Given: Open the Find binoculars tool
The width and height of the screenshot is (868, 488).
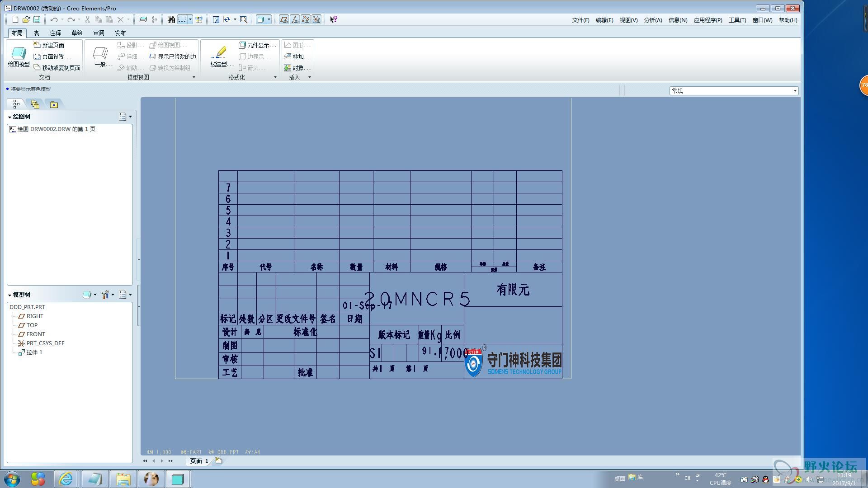Looking at the screenshot, I should coord(171,19).
